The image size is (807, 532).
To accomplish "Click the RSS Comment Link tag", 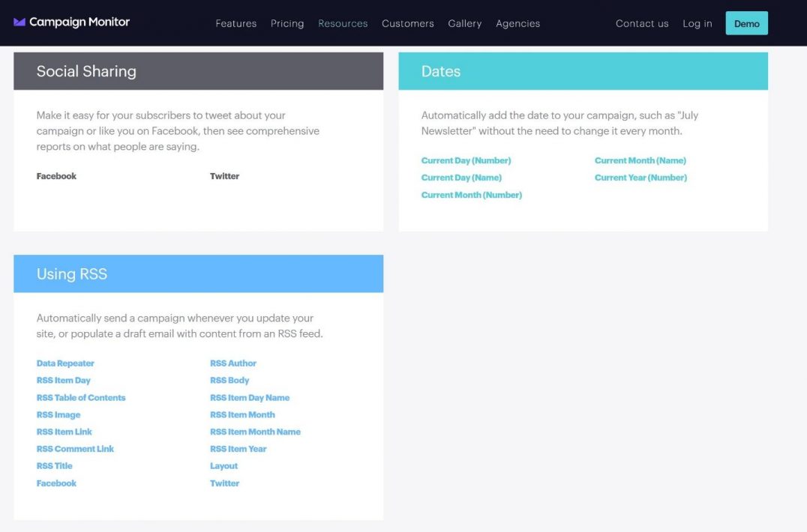I will [x=75, y=448].
